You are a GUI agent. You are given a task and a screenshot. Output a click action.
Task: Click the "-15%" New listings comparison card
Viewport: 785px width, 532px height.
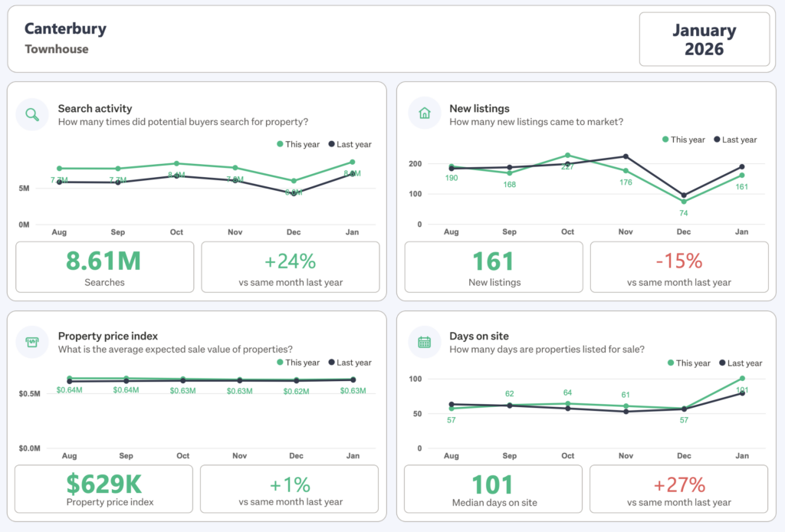tap(679, 267)
